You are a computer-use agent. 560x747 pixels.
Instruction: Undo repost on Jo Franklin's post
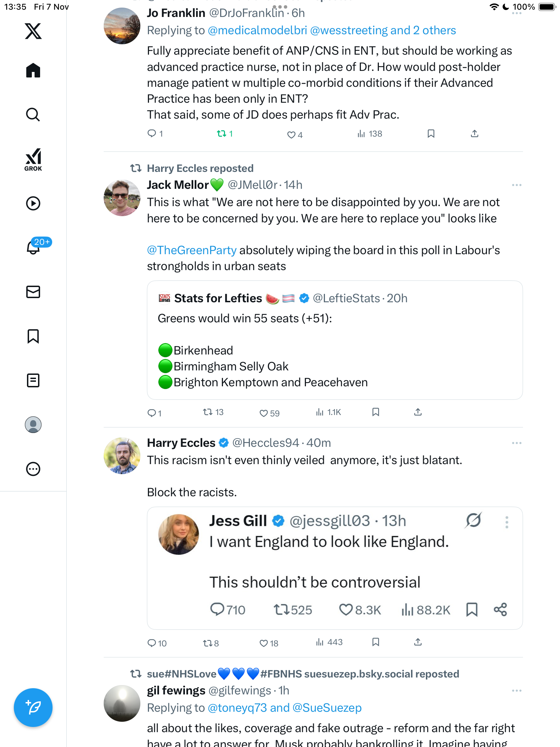[222, 133]
